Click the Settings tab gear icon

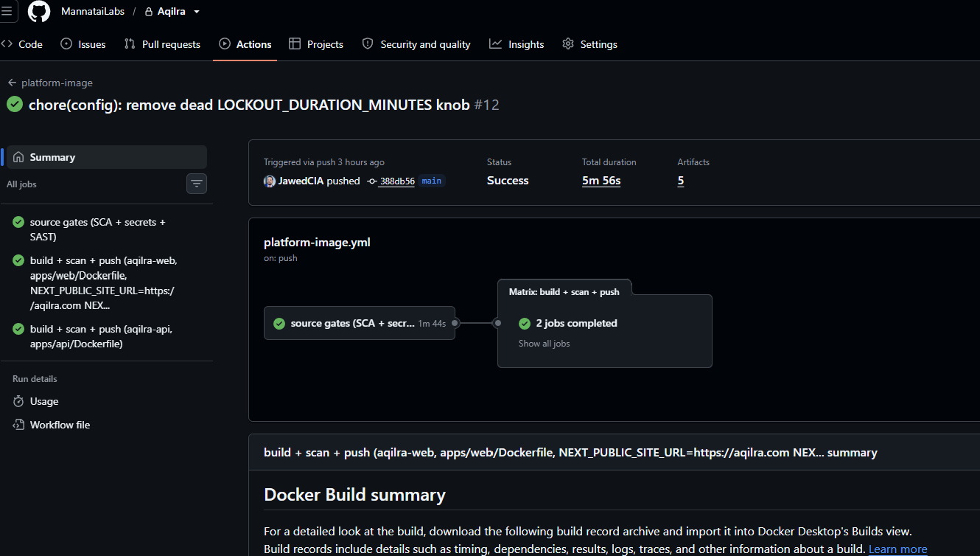click(x=568, y=44)
